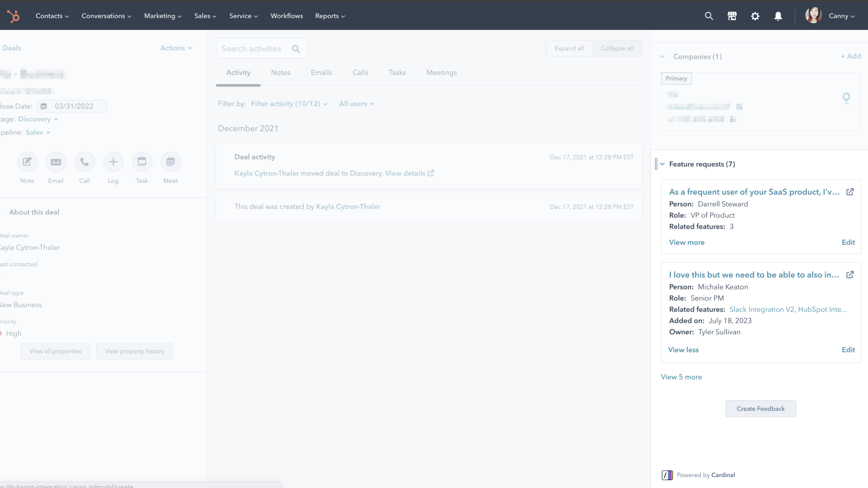Click the Create Feedback button
This screenshot has height=488, width=868.
click(760, 408)
